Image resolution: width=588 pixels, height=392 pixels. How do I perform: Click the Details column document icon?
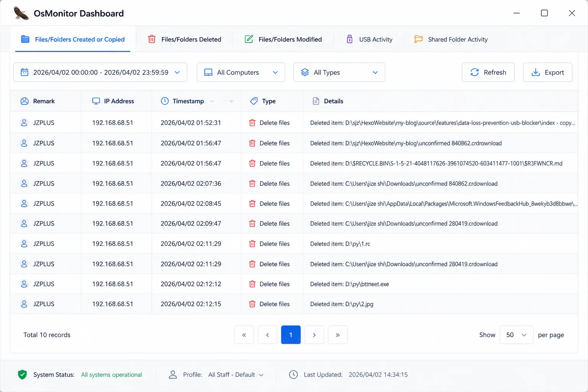pos(316,101)
